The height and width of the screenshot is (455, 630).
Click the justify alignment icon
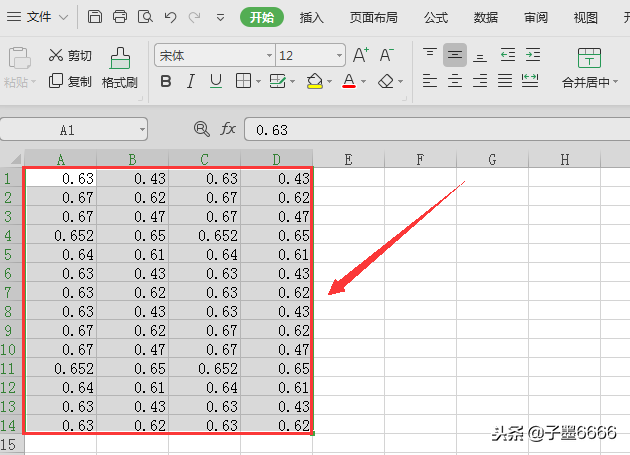tap(505, 81)
